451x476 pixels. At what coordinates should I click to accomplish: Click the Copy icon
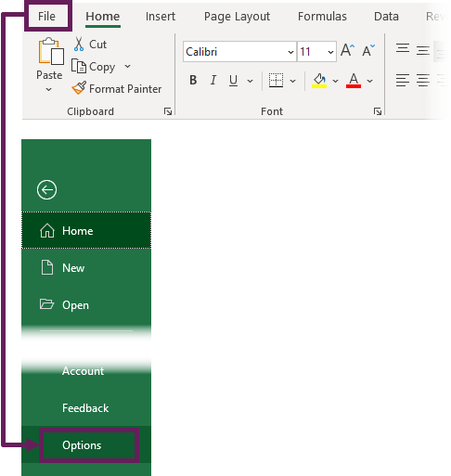79,66
